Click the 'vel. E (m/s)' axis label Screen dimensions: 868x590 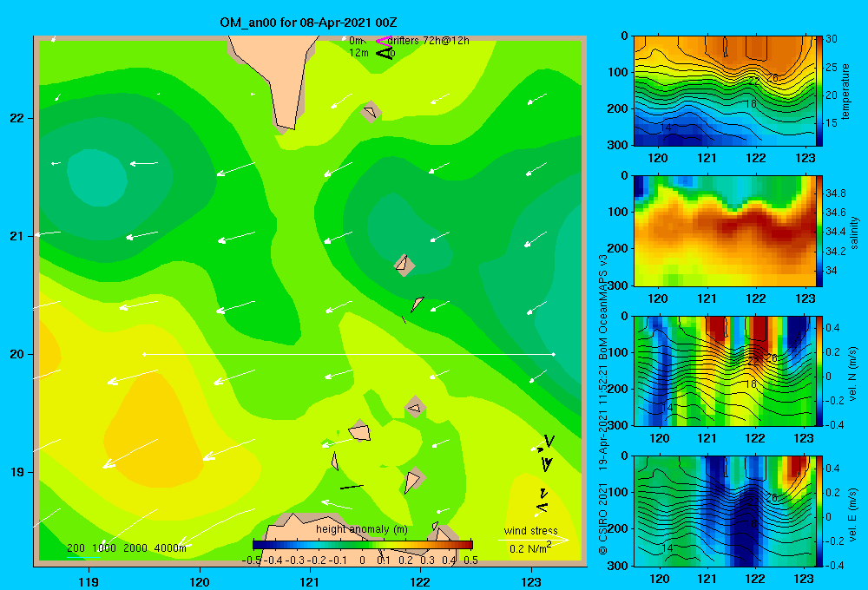(x=853, y=514)
